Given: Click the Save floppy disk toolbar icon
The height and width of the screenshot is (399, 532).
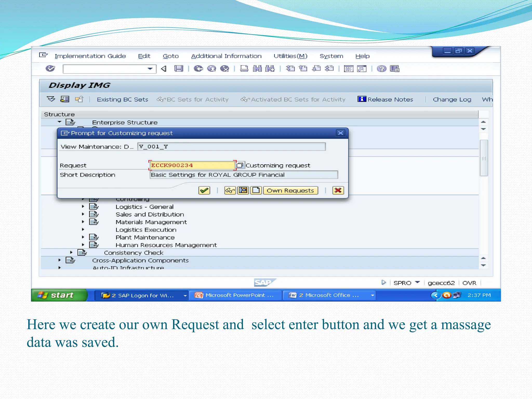Looking at the screenshot, I should (x=179, y=69).
